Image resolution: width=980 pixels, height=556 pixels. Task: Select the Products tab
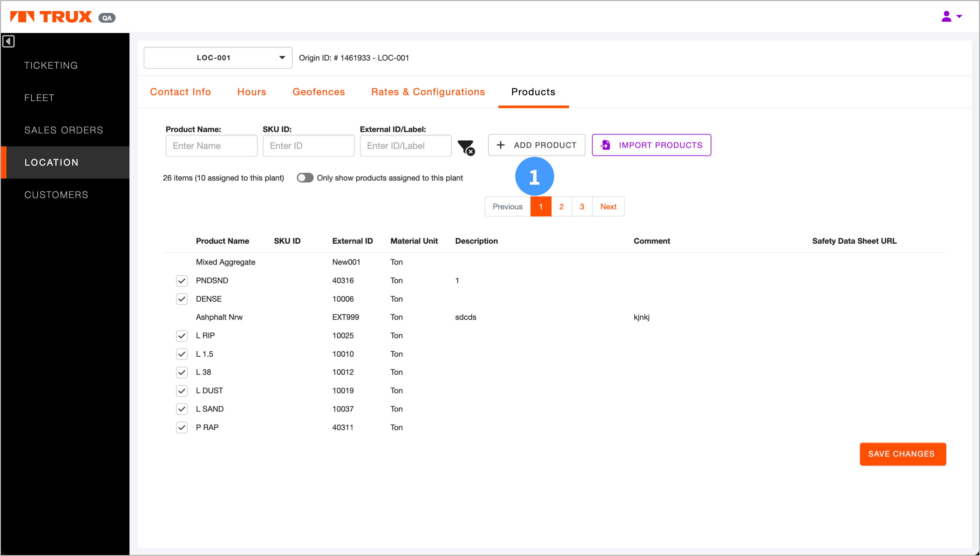(x=533, y=92)
